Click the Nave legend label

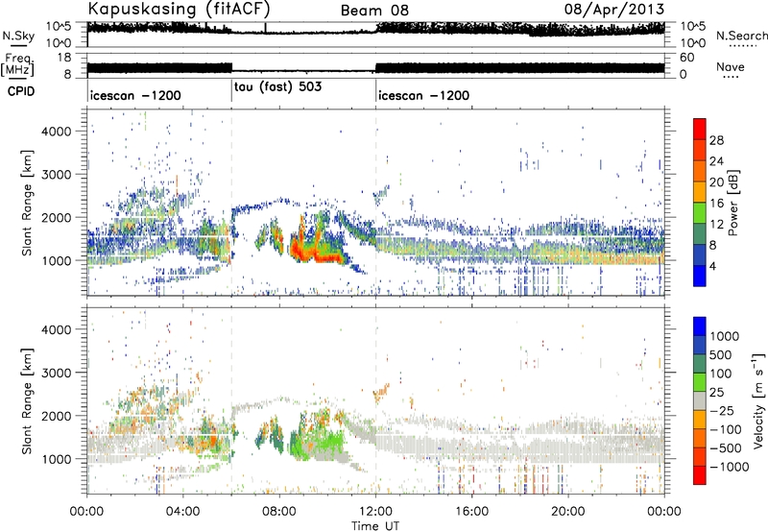(731, 67)
